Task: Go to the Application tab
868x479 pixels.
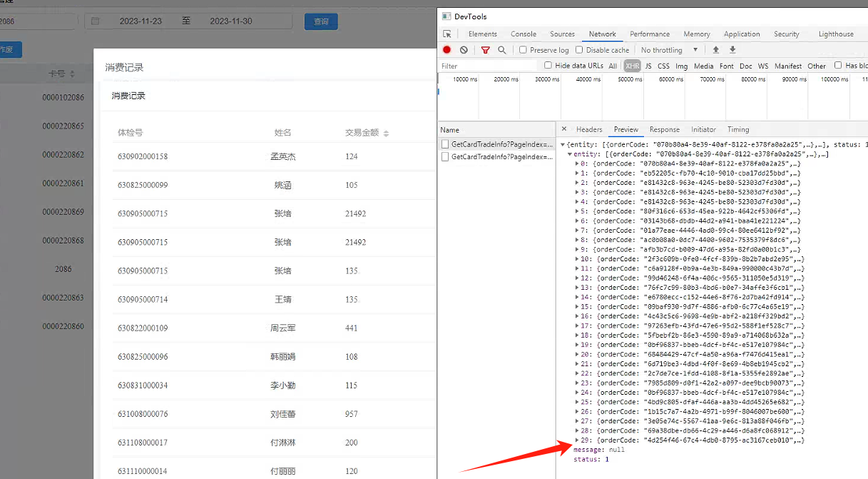Action: [742, 34]
